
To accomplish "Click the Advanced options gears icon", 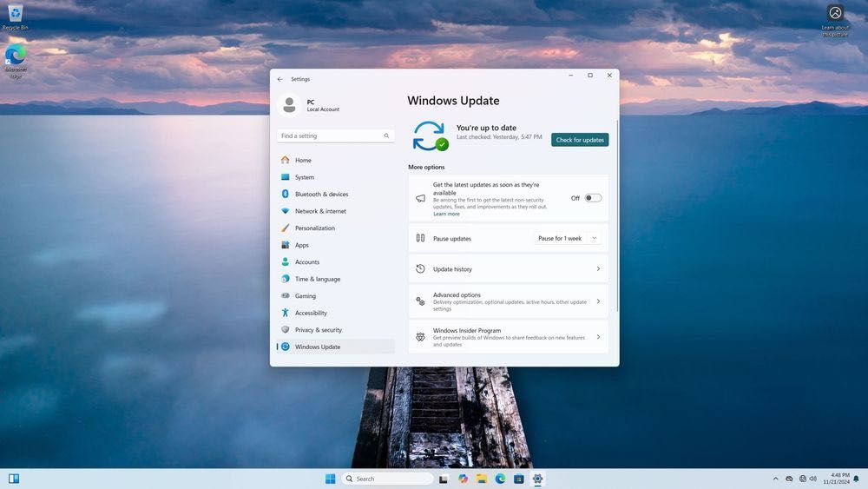I will point(421,301).
